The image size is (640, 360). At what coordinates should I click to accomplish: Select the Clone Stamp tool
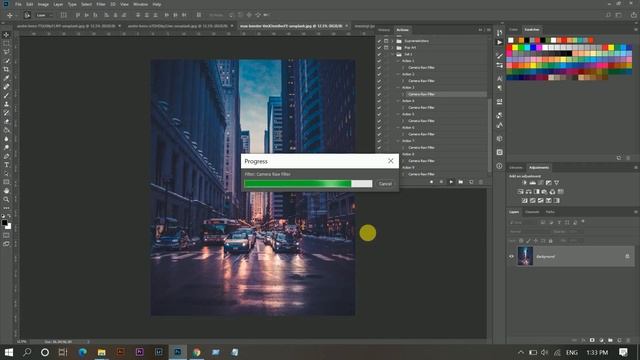pyautogui.click(x=6, y=104)
